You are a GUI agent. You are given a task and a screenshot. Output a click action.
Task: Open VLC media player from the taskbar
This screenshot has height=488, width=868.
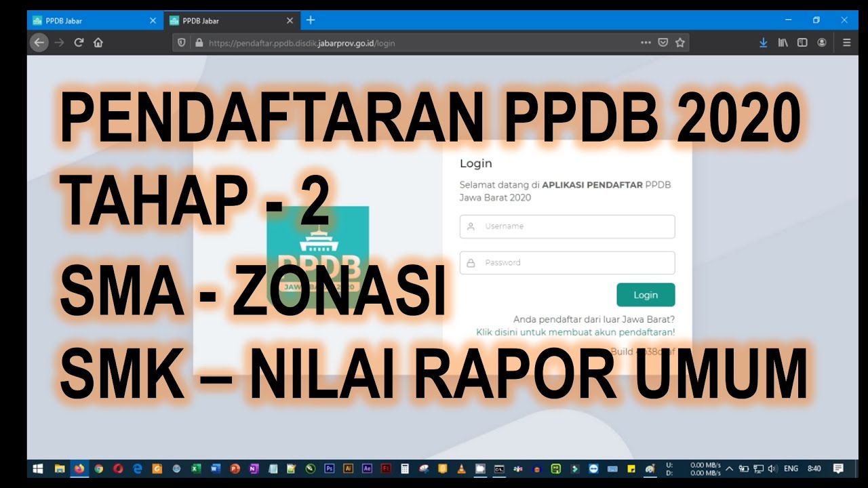461,468
